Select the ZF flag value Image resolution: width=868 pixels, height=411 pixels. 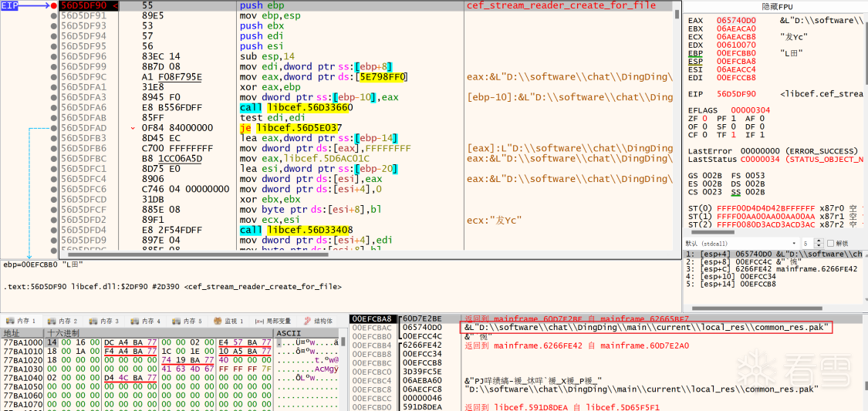(x=705, y=119)
